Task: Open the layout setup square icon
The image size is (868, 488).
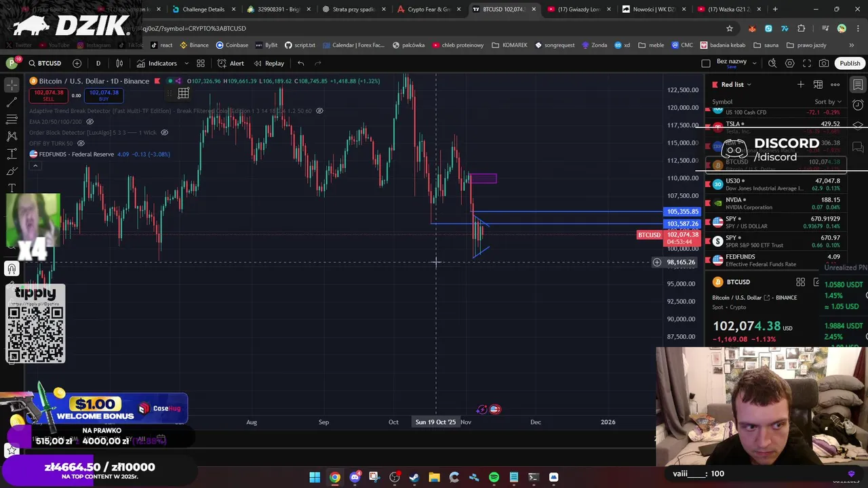Action: (x=706, y=63)
